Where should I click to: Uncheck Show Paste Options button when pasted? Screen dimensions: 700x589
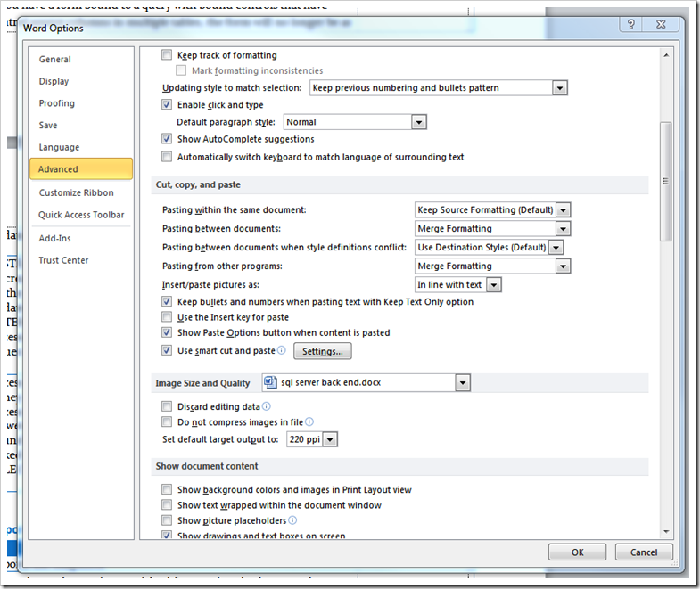tap(167, 332)
